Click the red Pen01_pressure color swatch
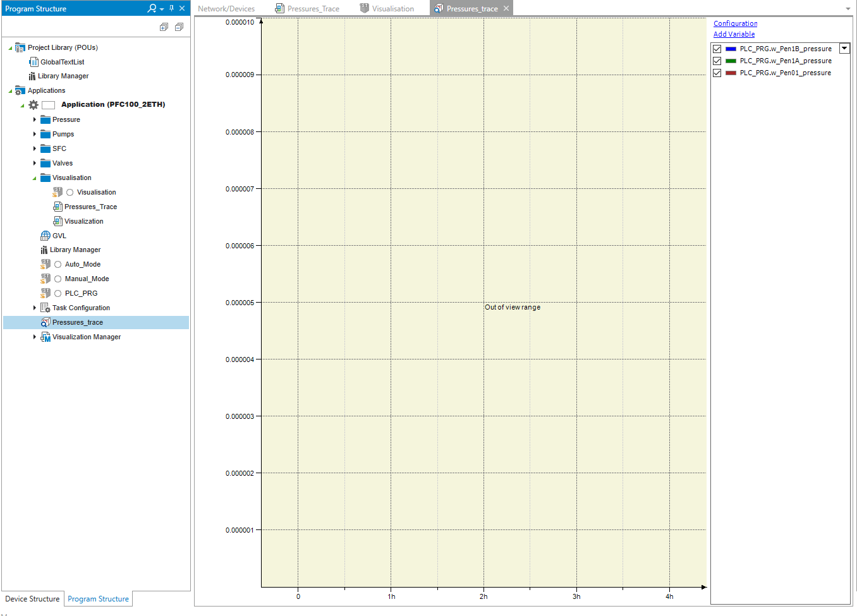857x616 pixels. click(731, 73)
